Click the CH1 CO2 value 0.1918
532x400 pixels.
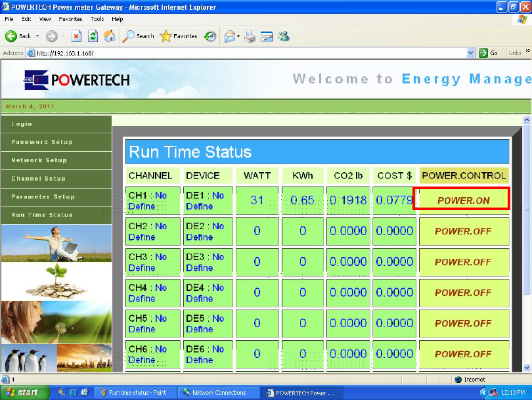tap(349, 200)
